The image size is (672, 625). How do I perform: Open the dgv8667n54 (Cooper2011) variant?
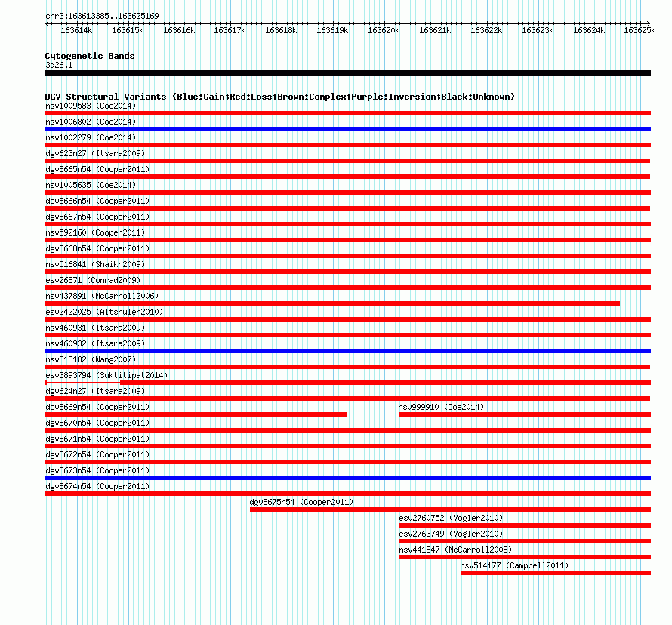point(97,217)
